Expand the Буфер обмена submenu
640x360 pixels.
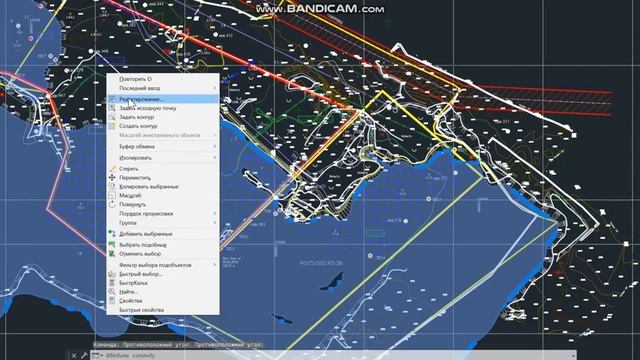[x=163, y=146]
